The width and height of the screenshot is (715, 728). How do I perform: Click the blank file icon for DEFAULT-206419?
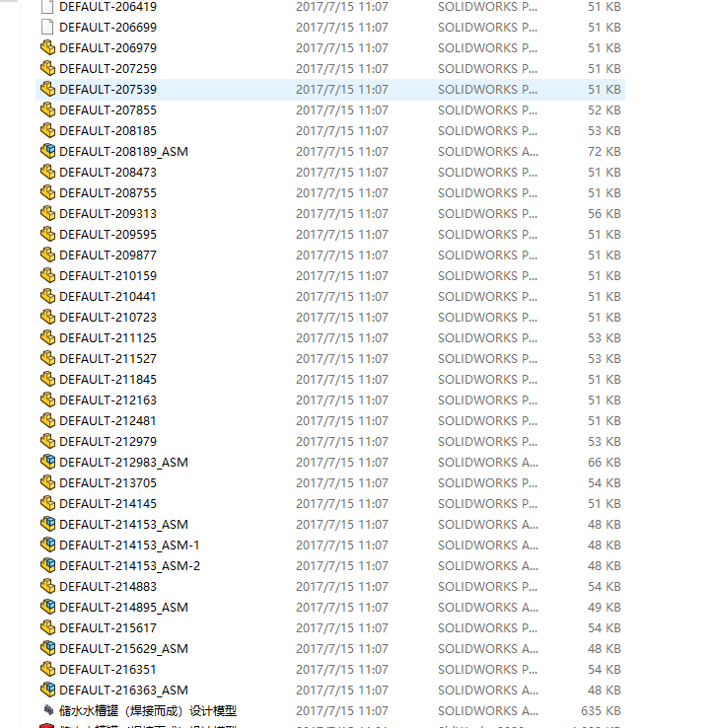click(x=47, y=7)
